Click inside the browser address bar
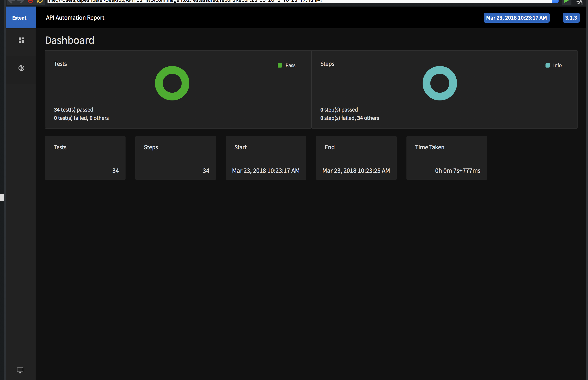Viewport: 588px width, 380px height. [296, 2]
